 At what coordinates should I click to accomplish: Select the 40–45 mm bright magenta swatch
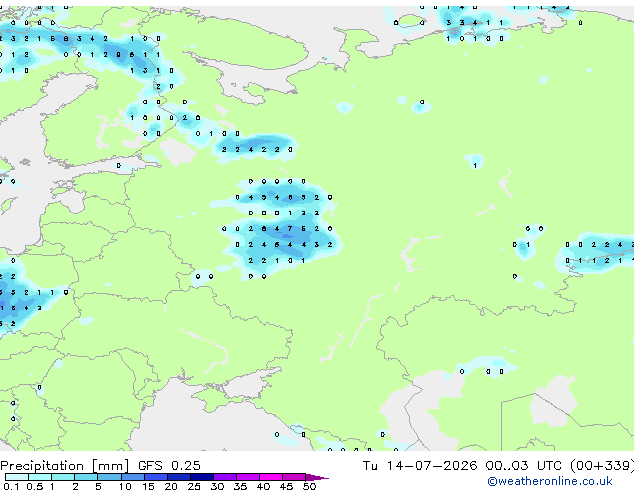(271, 477)
